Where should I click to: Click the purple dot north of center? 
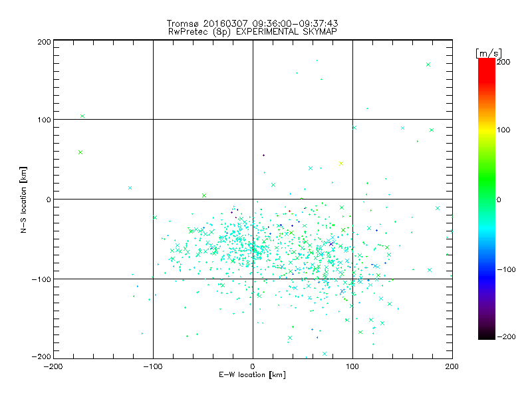pyautogui.click(x=263, y=156)
